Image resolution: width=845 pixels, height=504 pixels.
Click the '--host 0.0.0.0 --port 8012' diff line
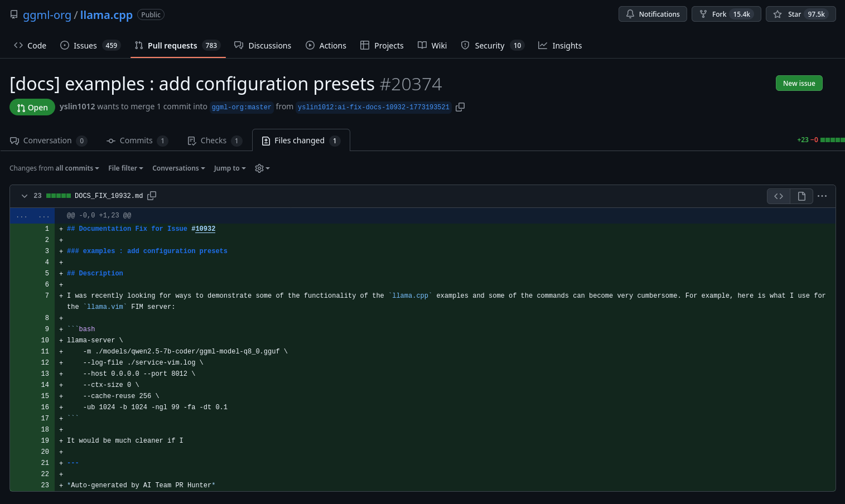tap(139, 374)
